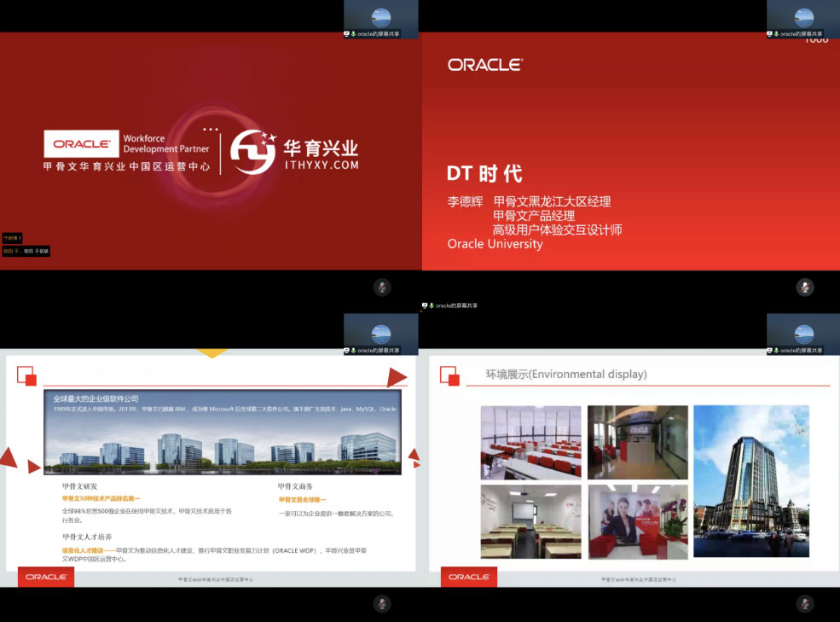Select the projector-screen classroom photo
This screenshot has width=840, height=622.
point(530,521)
